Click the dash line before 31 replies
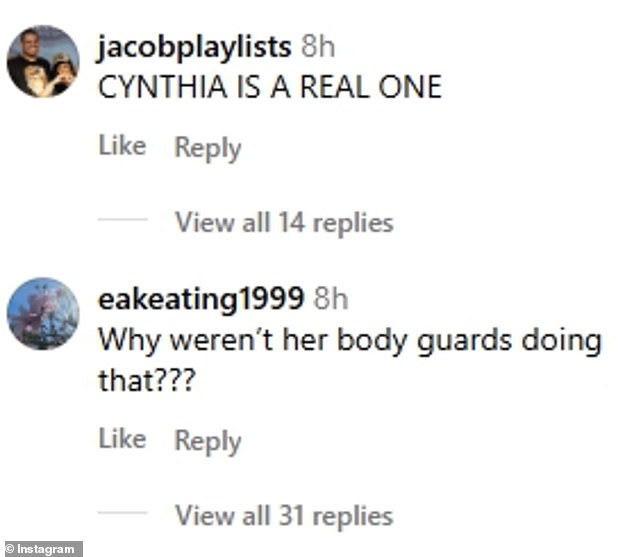 coord(123,513)
